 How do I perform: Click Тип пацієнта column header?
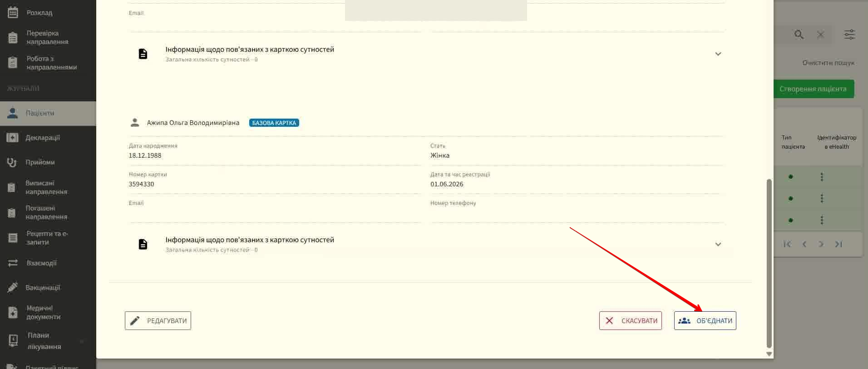(793, 142)
